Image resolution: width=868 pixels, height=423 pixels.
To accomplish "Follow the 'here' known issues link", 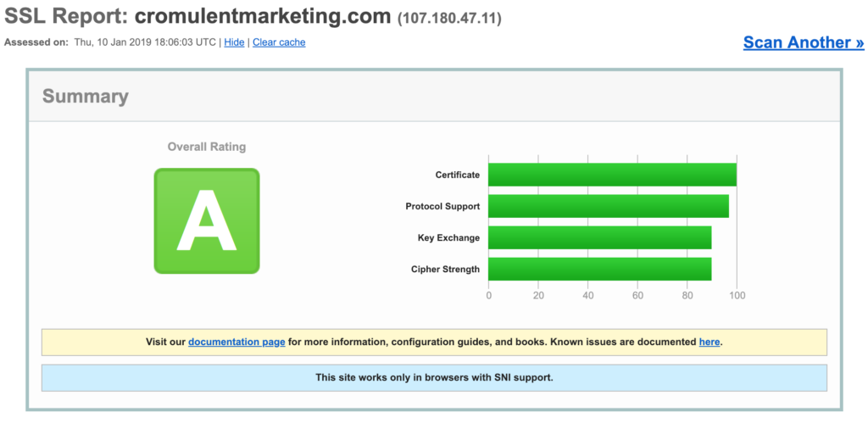I will pyautogui.click(x=709, y=342).
